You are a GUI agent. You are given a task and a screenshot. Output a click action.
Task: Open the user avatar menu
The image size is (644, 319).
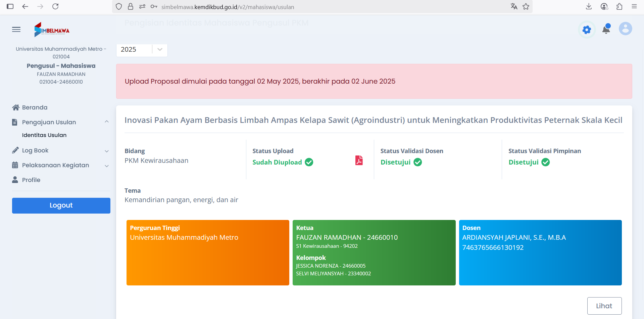tap(625, 29)
